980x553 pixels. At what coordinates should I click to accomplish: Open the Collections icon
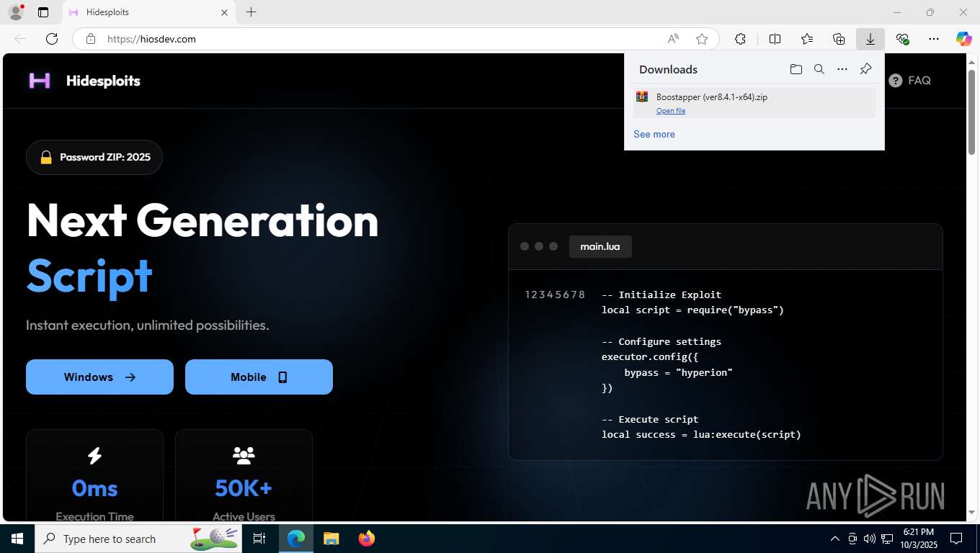tap(839, 39)
